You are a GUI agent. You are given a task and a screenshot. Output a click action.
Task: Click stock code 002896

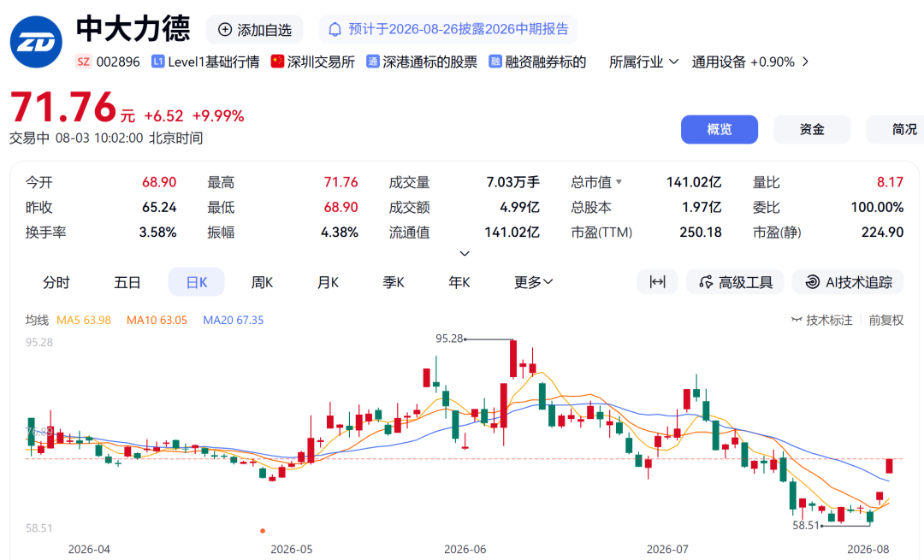(x=118, y=62)
